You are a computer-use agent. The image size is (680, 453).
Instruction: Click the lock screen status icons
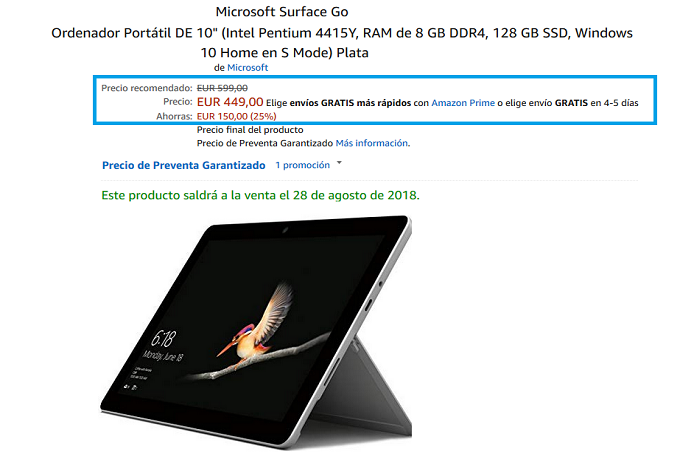coord(130,386)
